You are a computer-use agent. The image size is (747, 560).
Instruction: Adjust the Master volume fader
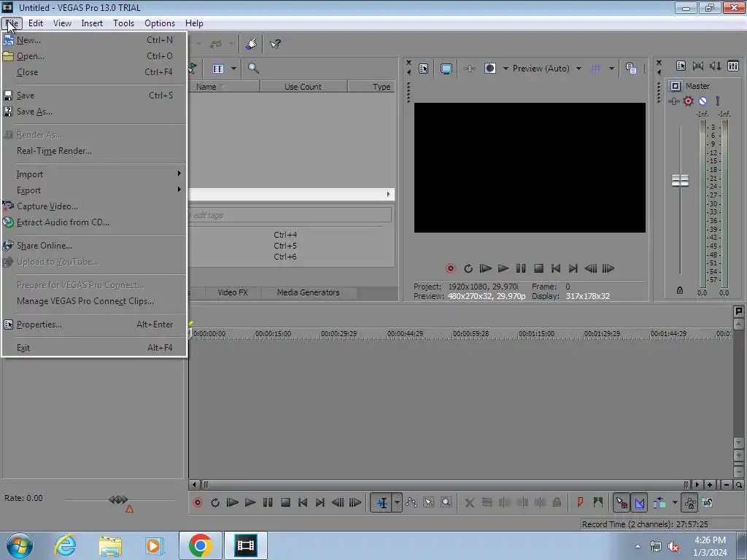click(x=681, y=181)
